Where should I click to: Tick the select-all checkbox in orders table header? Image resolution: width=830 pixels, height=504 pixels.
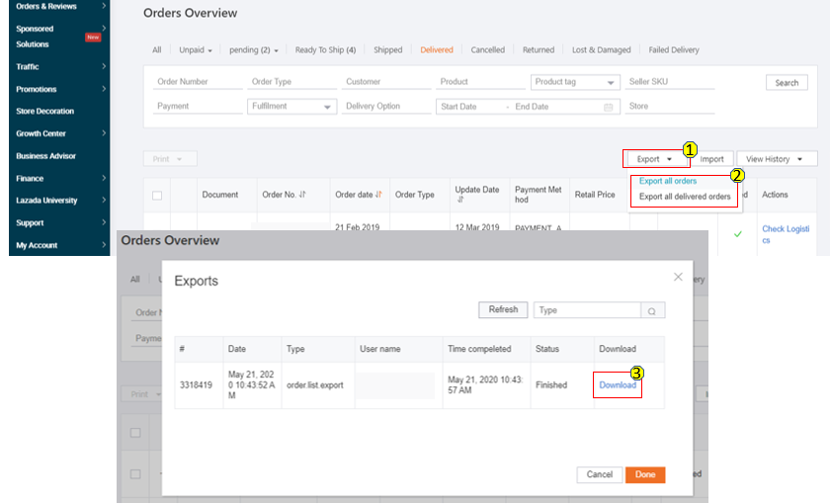tap(157, 196)
